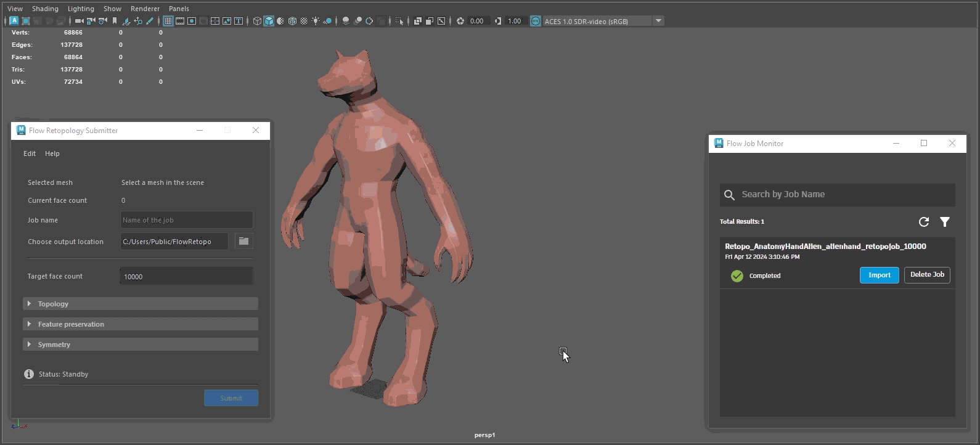Open the Panels menu
This screenshot has width=980, height=445.
[x=179, y=9]
